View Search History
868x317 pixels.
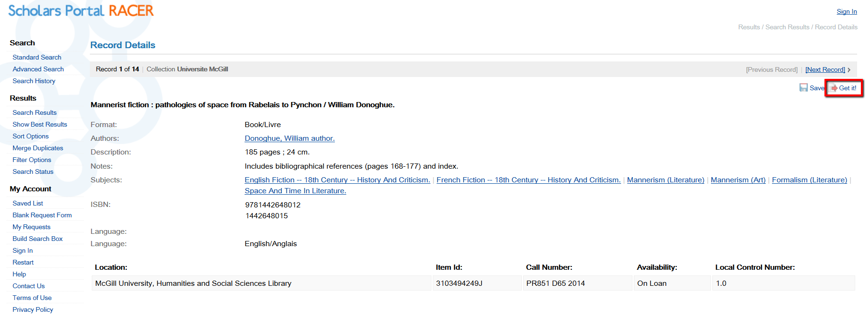(34, 81)
